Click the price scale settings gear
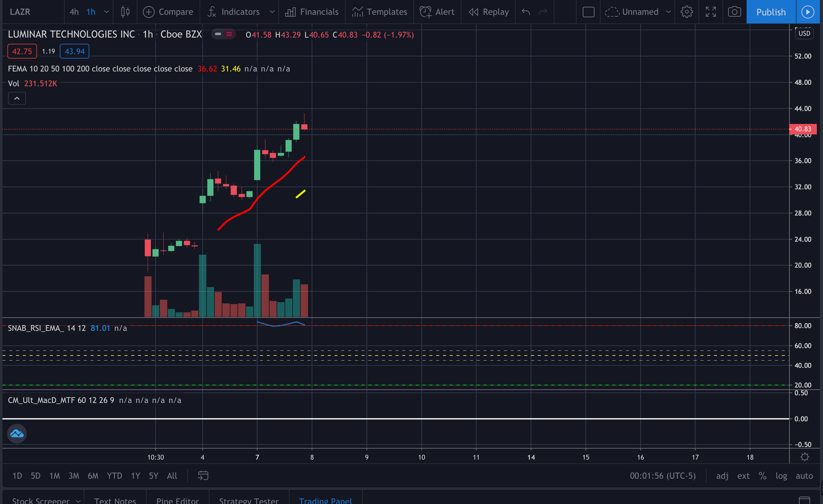The height and width of the screenshot is (504, 823). pos(805,457)
